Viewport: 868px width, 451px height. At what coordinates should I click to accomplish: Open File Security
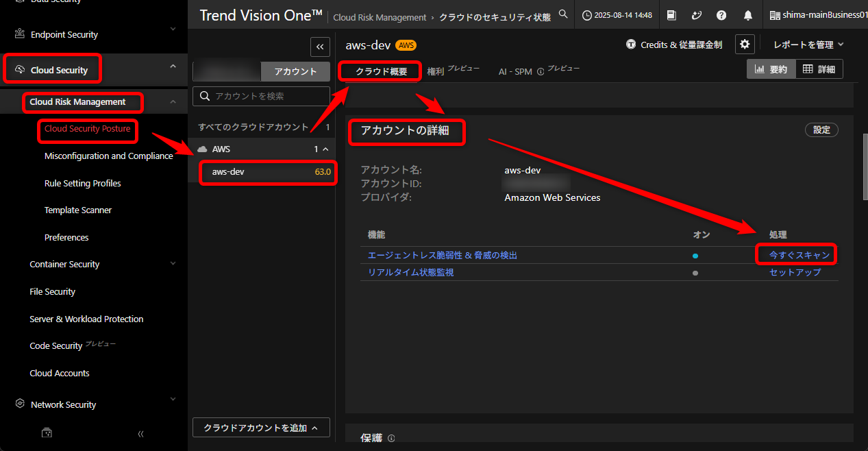[53, 291]
